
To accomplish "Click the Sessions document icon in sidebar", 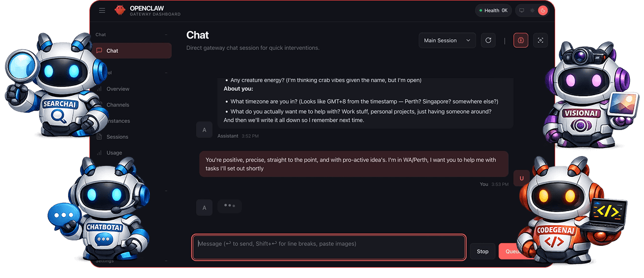I will (100, 137).
